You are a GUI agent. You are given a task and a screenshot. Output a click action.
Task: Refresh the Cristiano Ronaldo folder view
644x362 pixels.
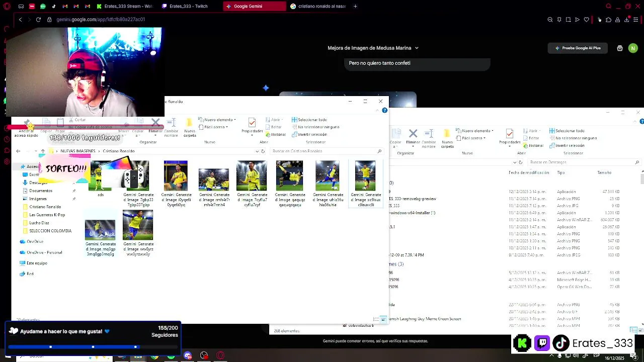click(x=263, y=151)
